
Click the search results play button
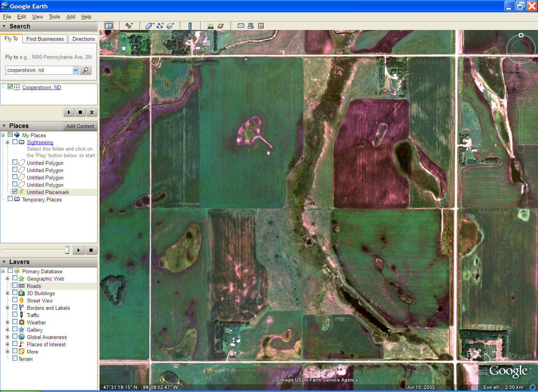pyautogui.click(x=69, y=112)
